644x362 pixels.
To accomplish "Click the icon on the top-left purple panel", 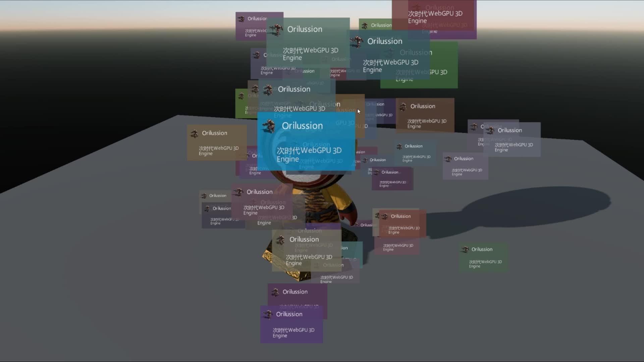I will click(241, 19).
